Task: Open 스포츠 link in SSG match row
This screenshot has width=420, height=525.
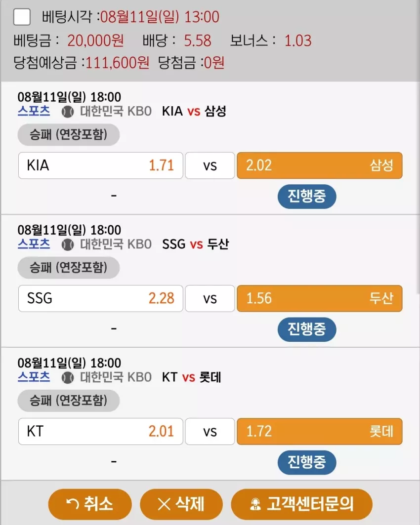Action: pos(34,244)
